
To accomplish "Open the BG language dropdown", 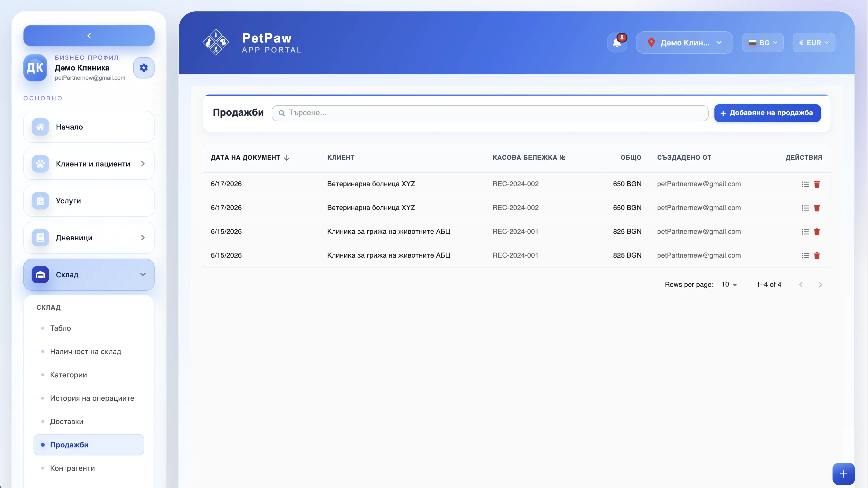I will [x=763, y=43].
